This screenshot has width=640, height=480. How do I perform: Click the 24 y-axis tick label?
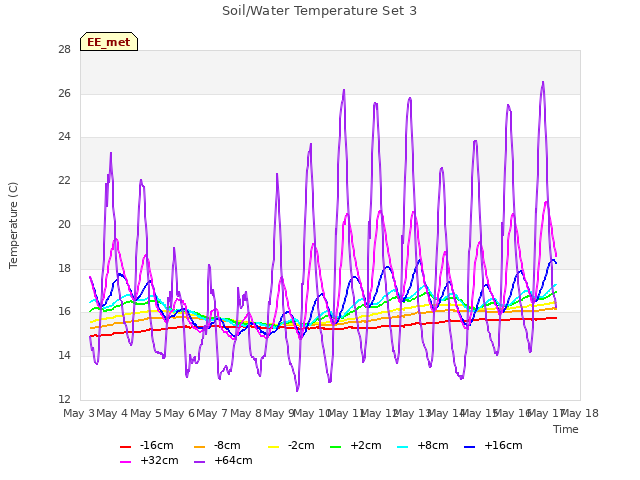point(64,136)
